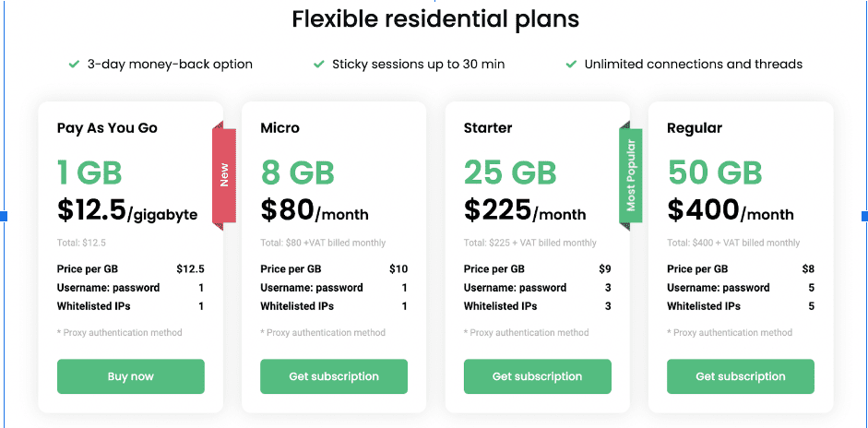Get subscription for the Micro plan
868x428 pixels.
click(x=334, y=376)
